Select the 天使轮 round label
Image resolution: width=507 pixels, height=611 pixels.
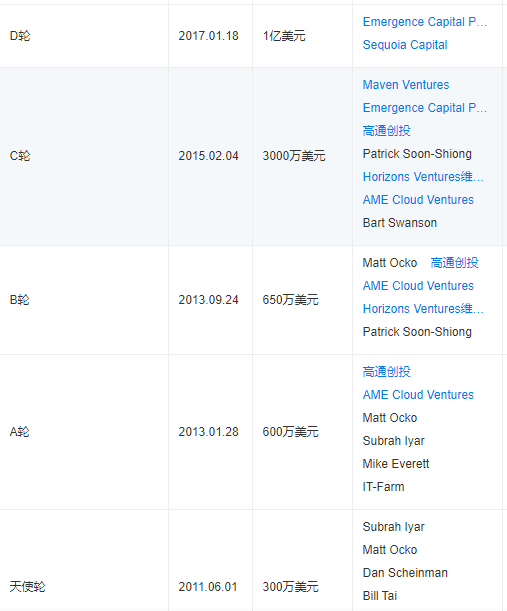(27, 587)
